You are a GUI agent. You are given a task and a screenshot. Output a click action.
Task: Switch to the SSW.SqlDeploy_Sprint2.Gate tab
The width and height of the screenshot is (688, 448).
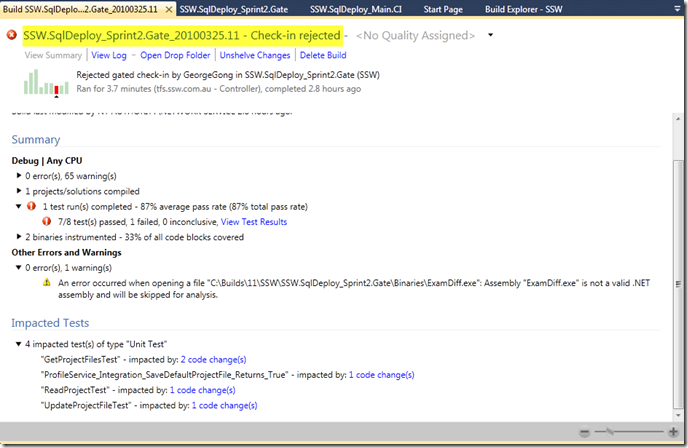click(x=234, y=9)
